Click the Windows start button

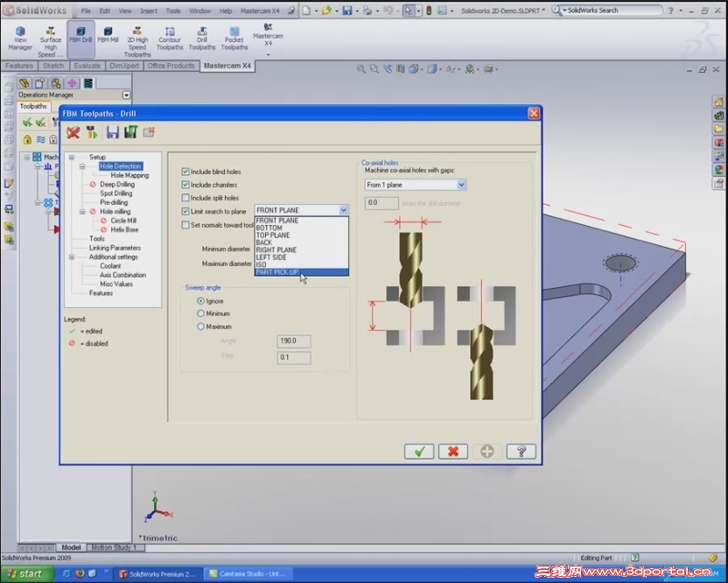26,573
